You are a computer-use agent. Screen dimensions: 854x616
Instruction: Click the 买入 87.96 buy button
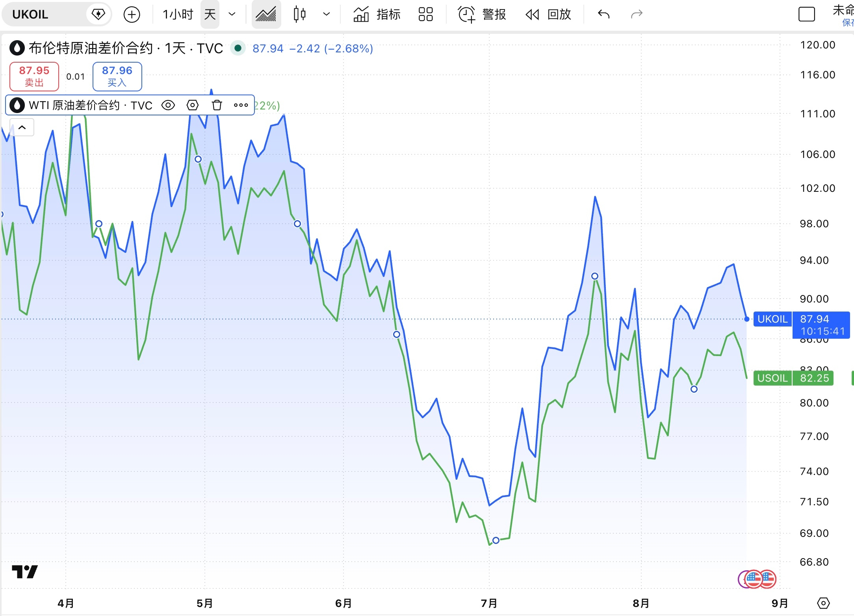[117, 76]
